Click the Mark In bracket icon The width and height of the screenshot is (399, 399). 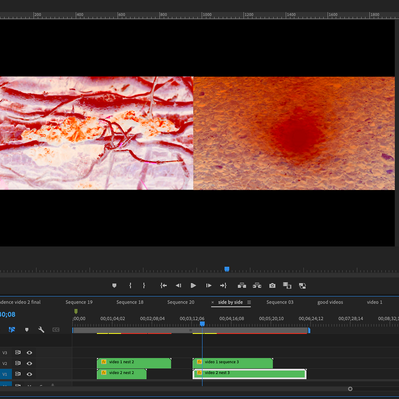pyautogui.click(x=130, y=286)
